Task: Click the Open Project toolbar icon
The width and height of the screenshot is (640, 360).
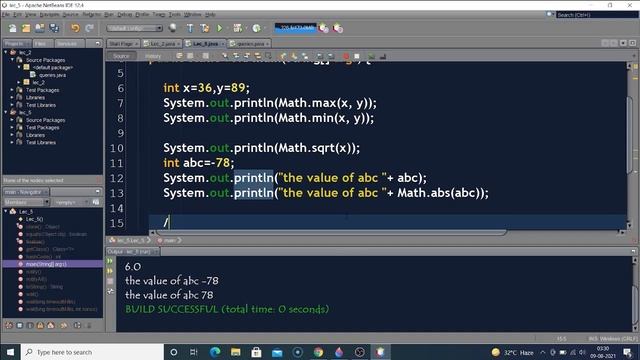Action: pos(40,28)
